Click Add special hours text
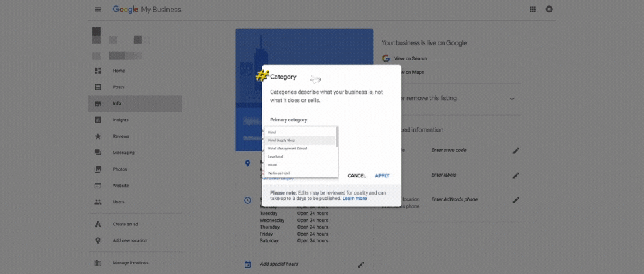644x274 pixels. pos(279,264)
